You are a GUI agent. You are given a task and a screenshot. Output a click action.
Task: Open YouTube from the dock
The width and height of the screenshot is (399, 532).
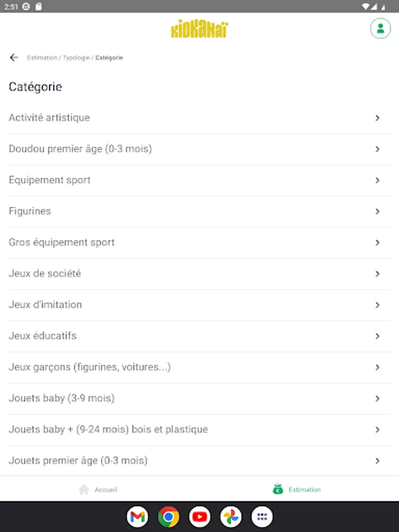tap(200, 517)
